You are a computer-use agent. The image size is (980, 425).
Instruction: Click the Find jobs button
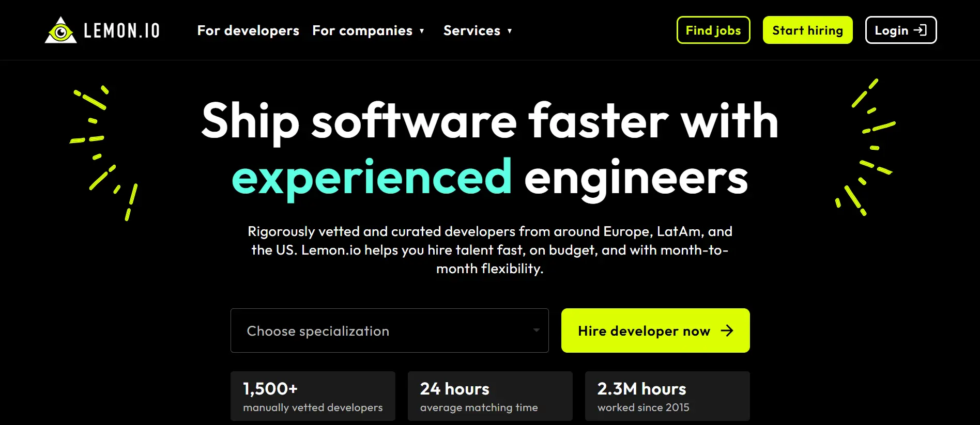click(x=713, y=30)
